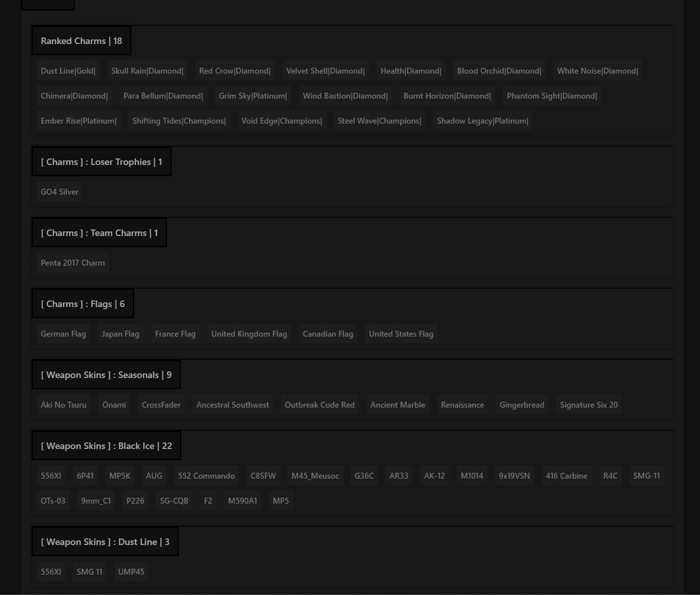The width and height of the screenshot is (700, 595).
Task: Select the Onami skin tag
Action: (x=114, y=405)
